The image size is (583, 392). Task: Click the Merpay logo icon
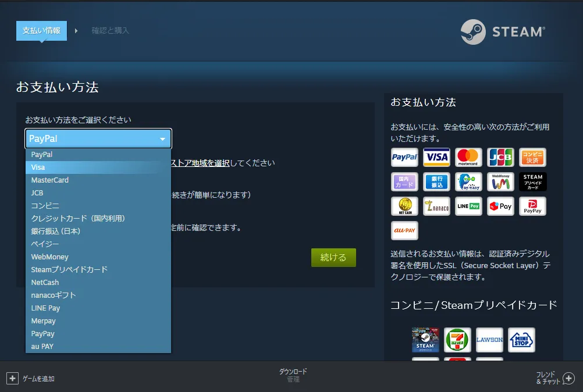coord(500,206)
